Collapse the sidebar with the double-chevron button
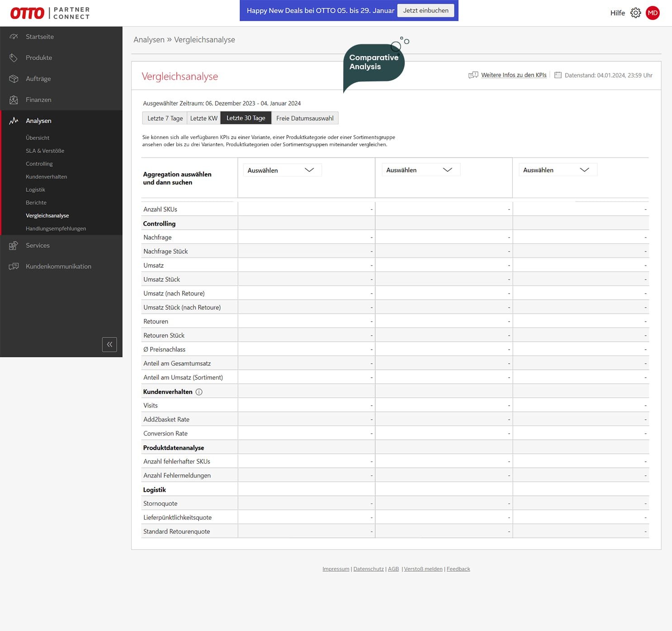The height and width of the screenshot is (631, 672). tap(109, 345)
